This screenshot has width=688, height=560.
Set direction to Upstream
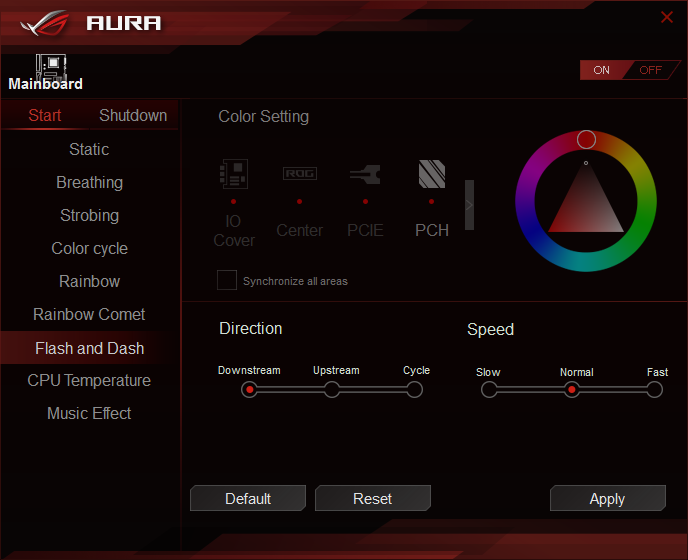(332, 389)
